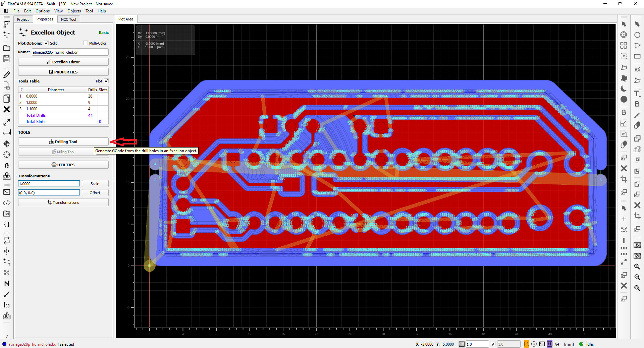Image resolution: width=644 pixels, height=348 pixels.
Task: Select the Distance Min tool icon
Action: tap(6, 133)
